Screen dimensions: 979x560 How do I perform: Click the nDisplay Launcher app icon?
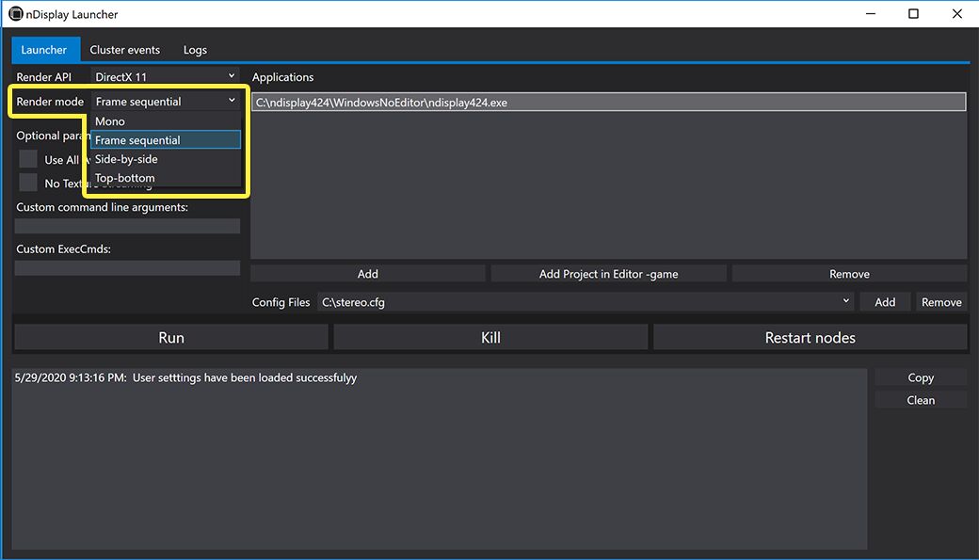[x=15, y=14]
